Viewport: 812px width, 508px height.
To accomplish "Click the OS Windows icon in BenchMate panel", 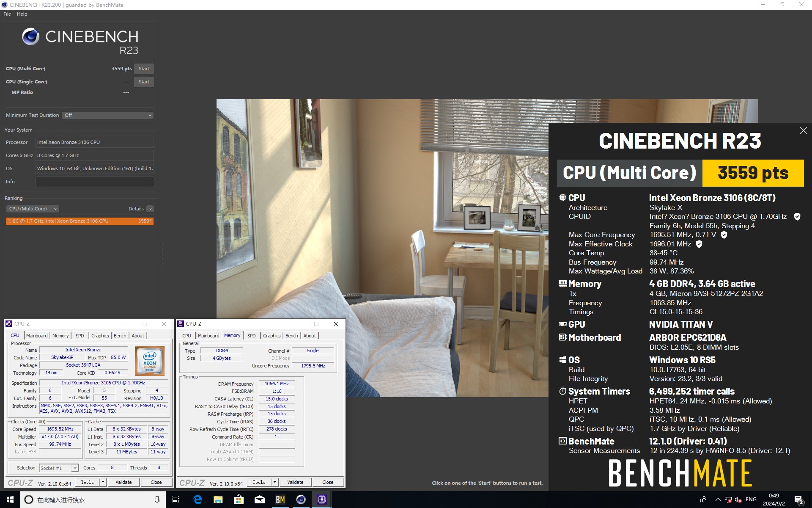I will click(x=562, y=360).
